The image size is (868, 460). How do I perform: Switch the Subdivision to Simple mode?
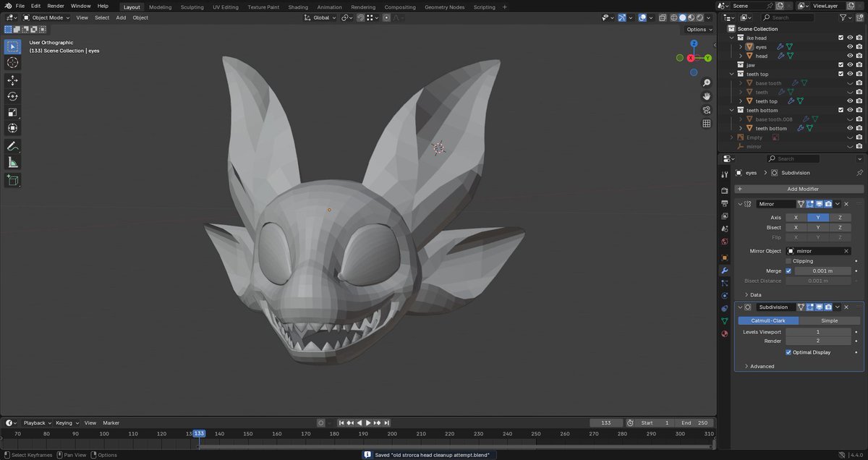coord(829,320)
